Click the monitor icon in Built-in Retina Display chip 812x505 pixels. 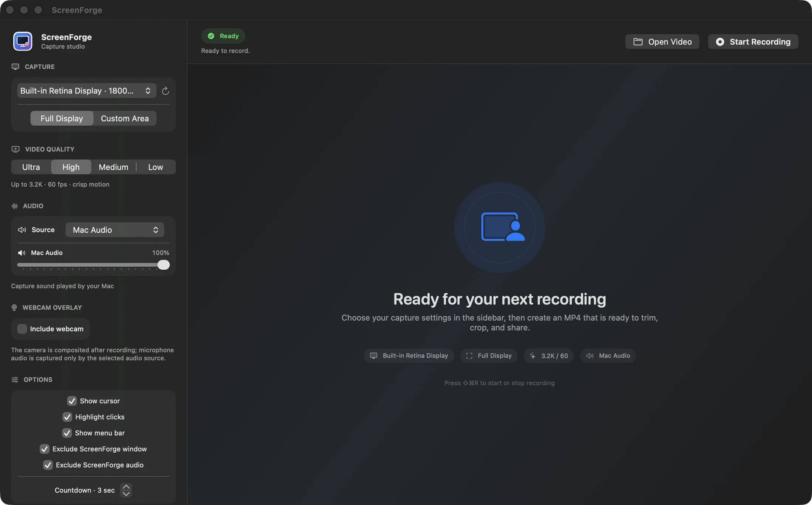[x=374, y=356]
